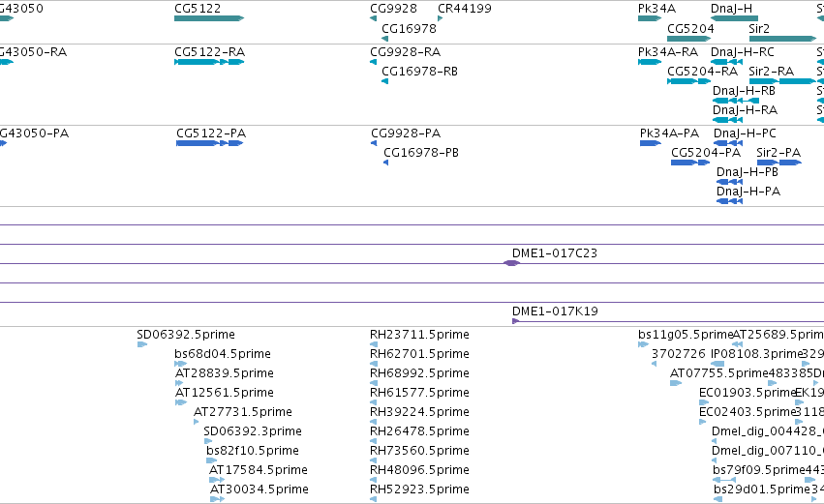Click the AT17584.5prime EST label
The image size is (824, 504).
pos(258,470)
